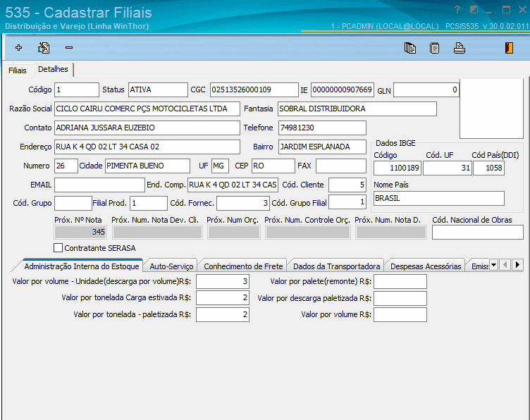The height and width of the screenshot is (420, 530).
Task: Click the Cód. Nacional de Obras field
Action: (x=478, y=233)
